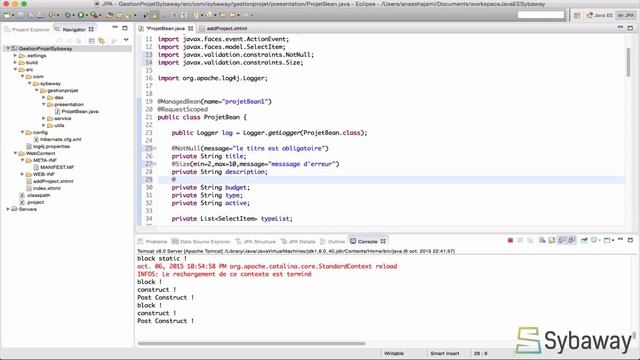Image resolution: width=640 pixels, height=360 pixels.
Task: Click the Debug toolbar icon
Action: click(x=67, y=15)
